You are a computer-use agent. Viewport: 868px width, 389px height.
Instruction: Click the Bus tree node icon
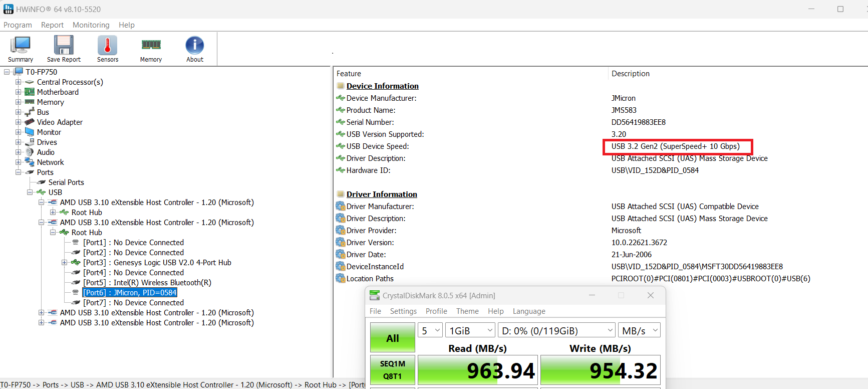(x=30, y=112)
